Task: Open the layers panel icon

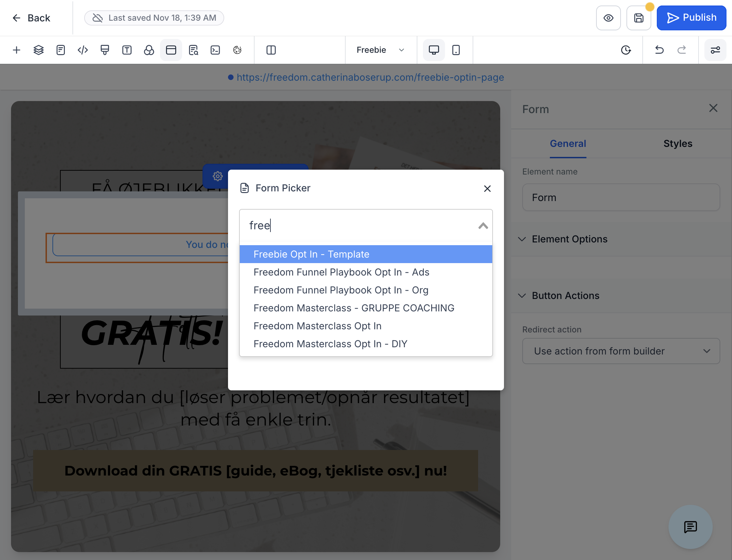Action: tap(38, 50)
